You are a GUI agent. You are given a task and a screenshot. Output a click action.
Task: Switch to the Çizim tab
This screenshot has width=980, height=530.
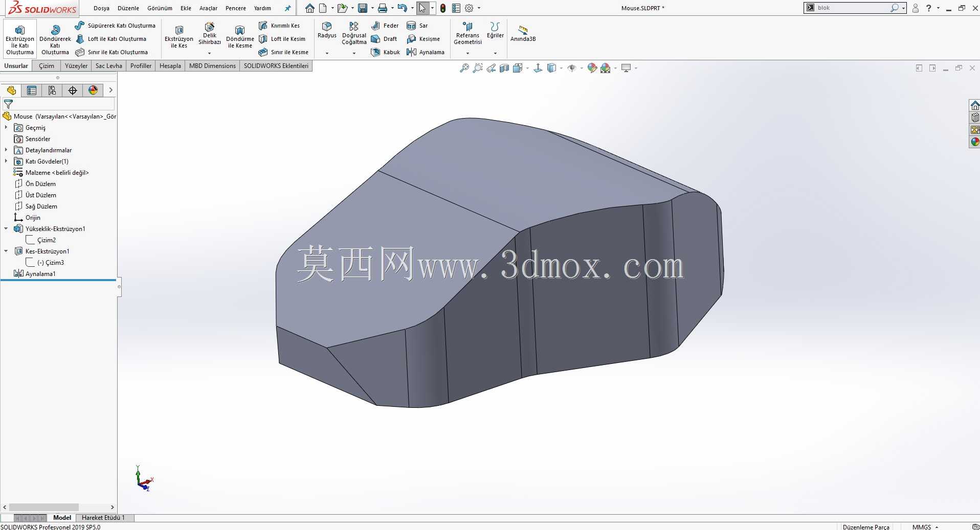click(x=47, y=66)
